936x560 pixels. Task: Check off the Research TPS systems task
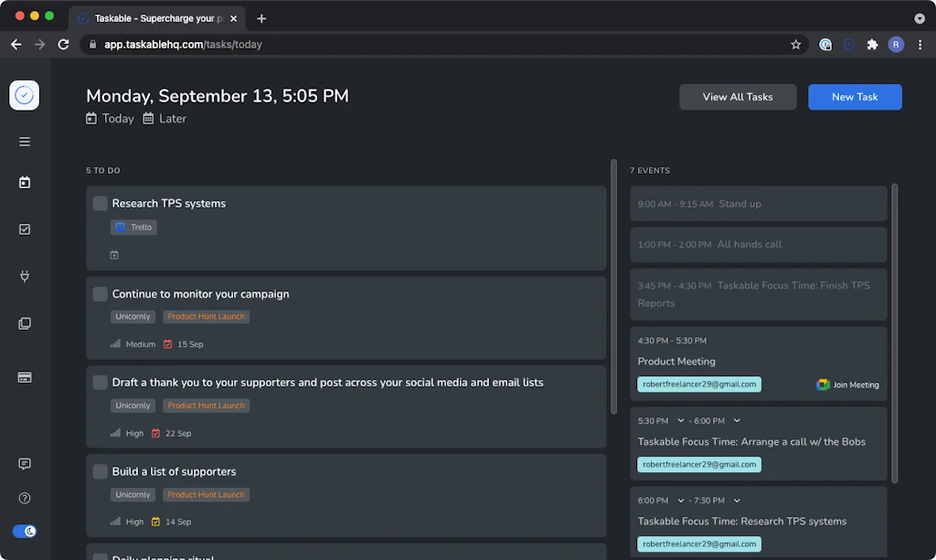click(100, 203)
